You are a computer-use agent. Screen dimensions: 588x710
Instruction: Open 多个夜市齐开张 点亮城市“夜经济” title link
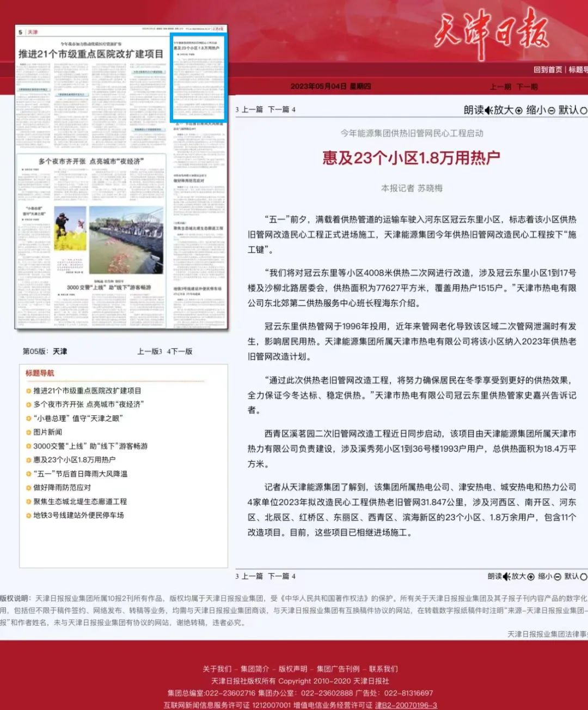tap(88, 405)
